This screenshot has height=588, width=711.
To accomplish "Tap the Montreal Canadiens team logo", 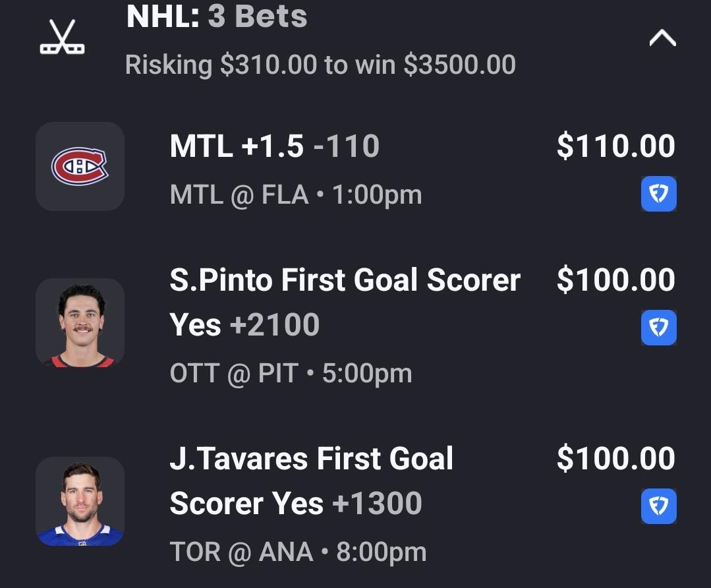I will coord(80,166).
